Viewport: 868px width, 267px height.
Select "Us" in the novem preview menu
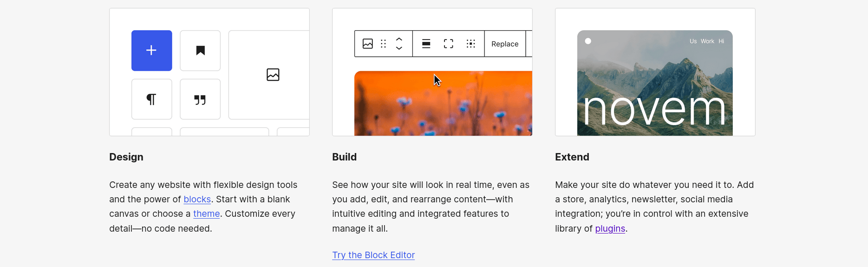point(693,41)
